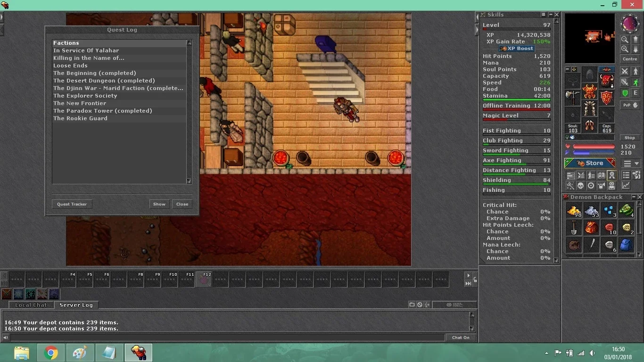
Task: Click the logout door arrow icon
Action: (636, 175)
